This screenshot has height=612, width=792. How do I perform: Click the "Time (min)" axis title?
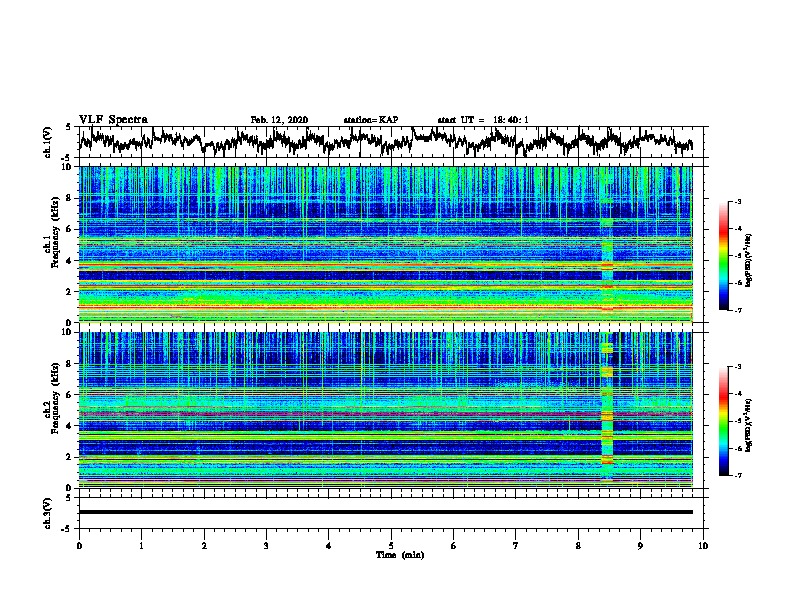(400, 555)
